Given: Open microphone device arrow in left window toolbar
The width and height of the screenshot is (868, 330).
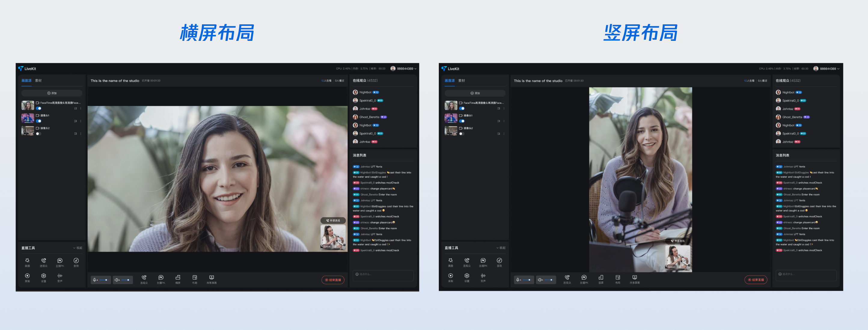Looking at the screenshot, I should [x=97, y=280].
